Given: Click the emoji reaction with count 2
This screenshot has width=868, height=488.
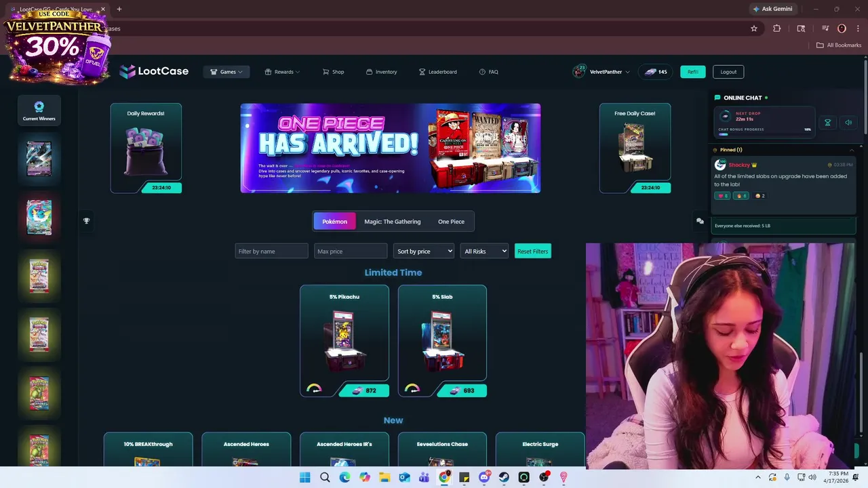Looking at the screenshot, I should point(760,196).
